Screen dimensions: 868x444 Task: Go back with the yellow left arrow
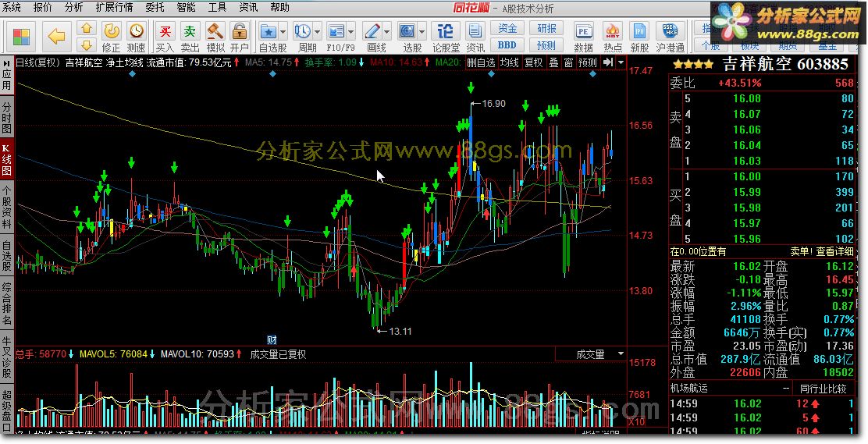click(x=56, y=37)
